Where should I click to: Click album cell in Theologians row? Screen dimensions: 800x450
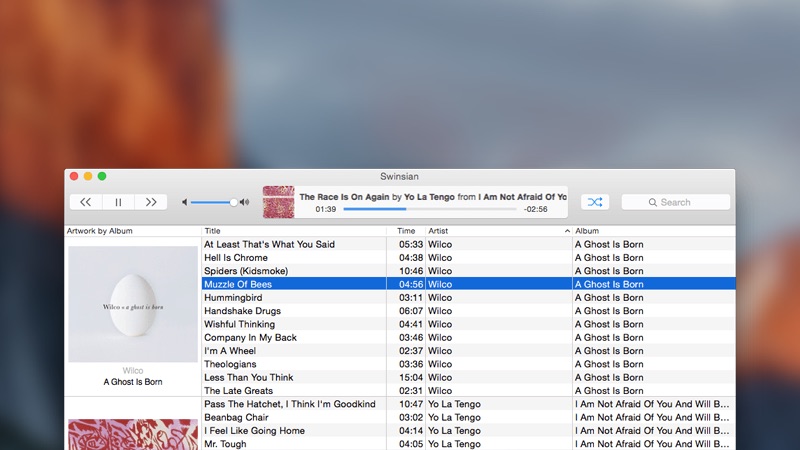coord(609,364)
